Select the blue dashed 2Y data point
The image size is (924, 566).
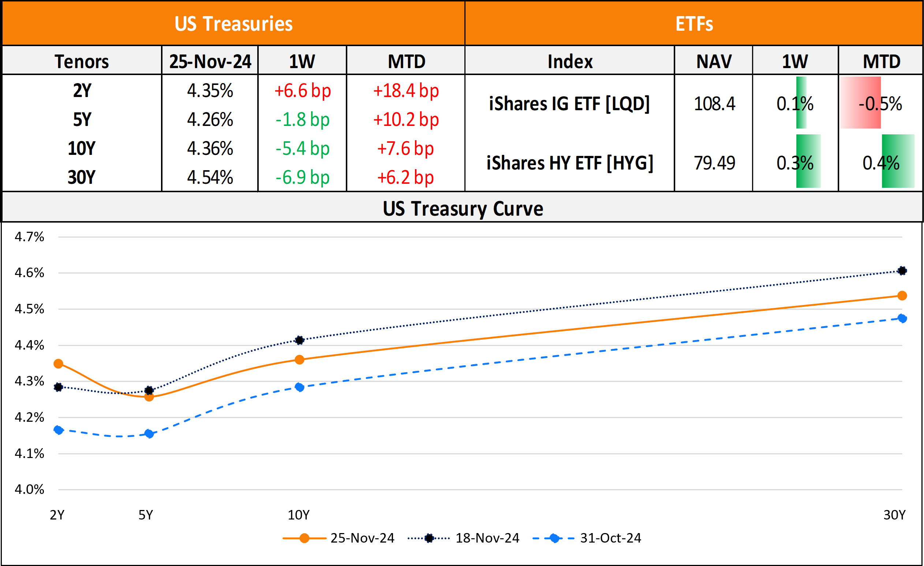pyautogui.click(x=59, y=430)
